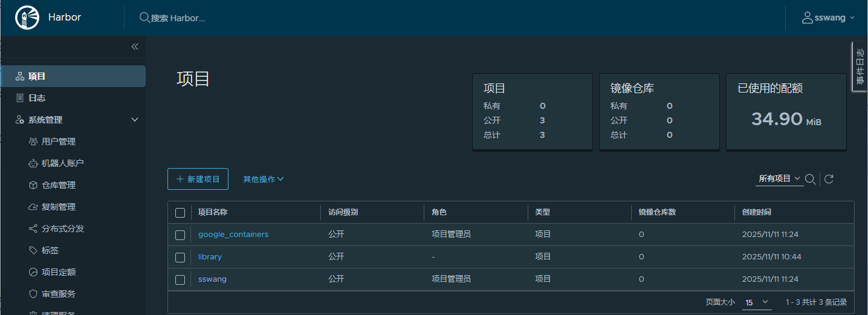Click the 已使用的配额 card title
The image size is (868, 315).
(x=770, y=88)
